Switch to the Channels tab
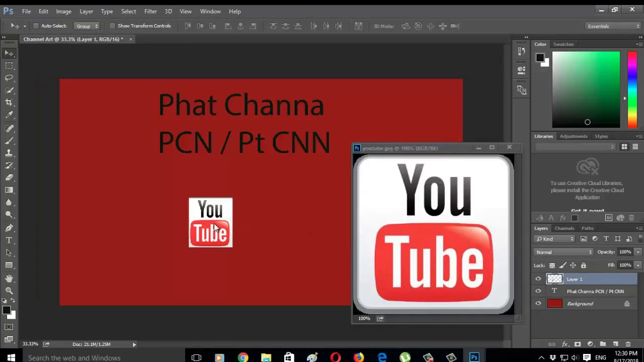Image resolution: width=644 pixels, height=362 pixels. pyautogui.click(x=564, y=228)
